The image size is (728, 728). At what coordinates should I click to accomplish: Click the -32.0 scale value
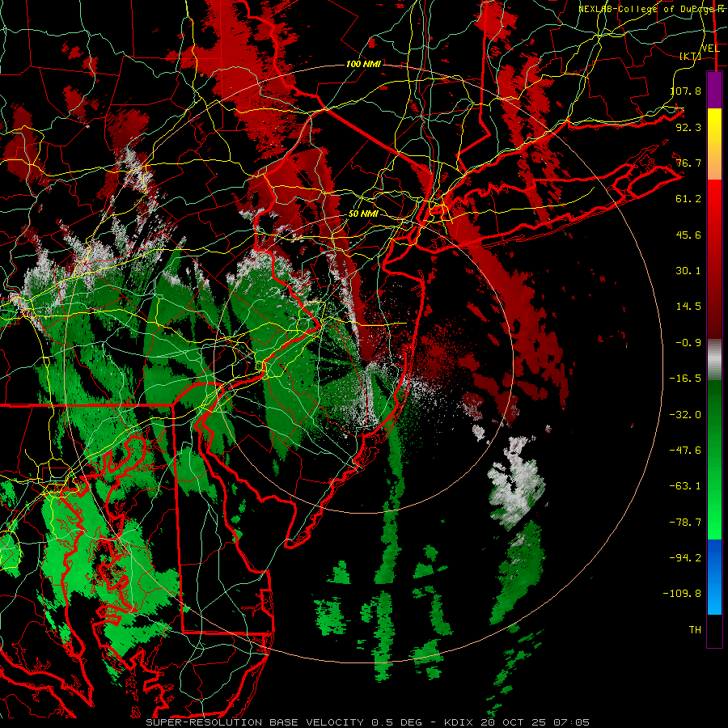[685, 415]
